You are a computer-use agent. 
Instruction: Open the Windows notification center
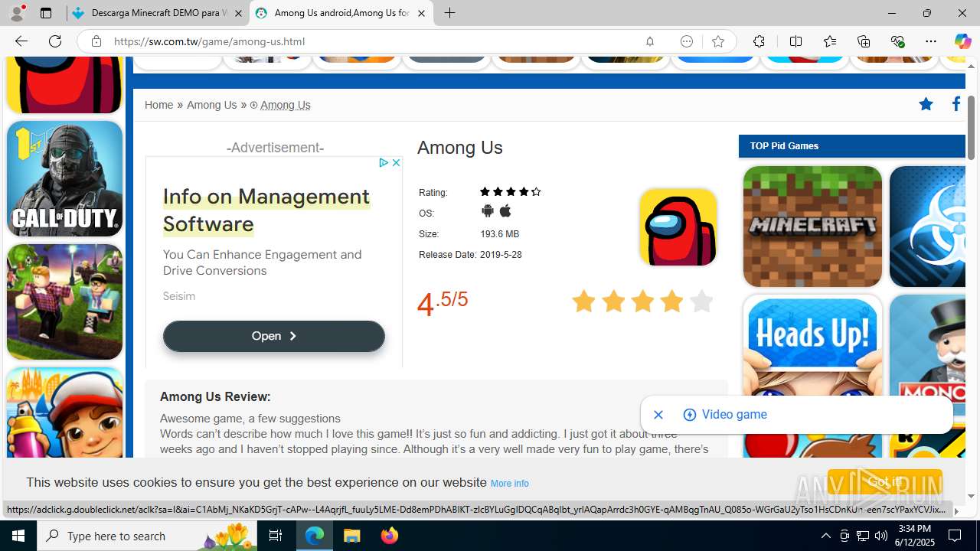(955, 536)
